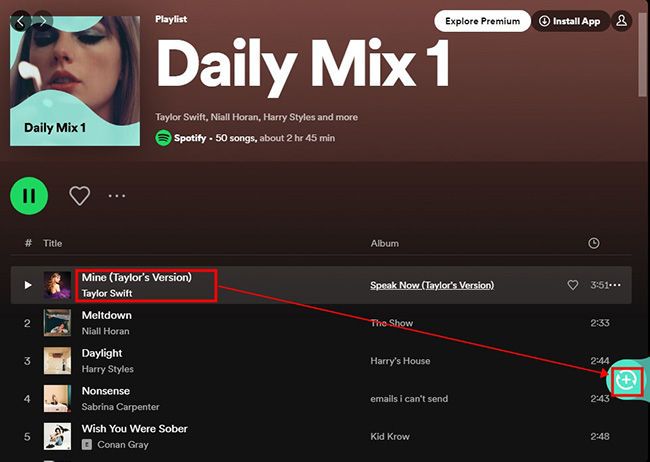Play Mine (Taylor's Version) via row play arrow
650x462 pixels.
28,285
